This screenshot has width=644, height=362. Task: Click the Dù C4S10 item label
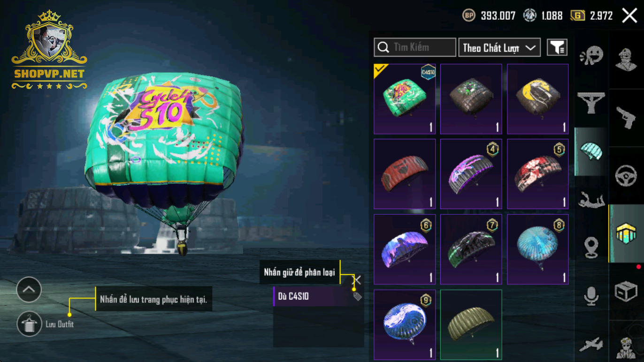pos(293,296)
